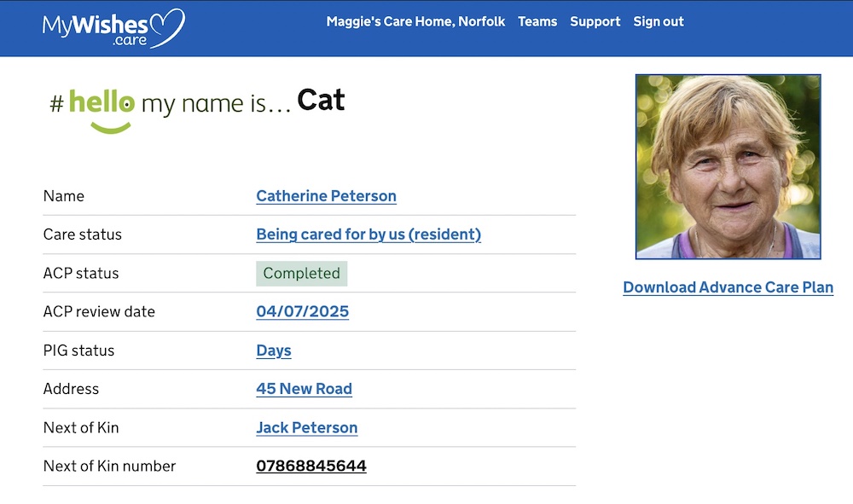Open the Support page
This screenshot has height=504, width=853.
595,21
